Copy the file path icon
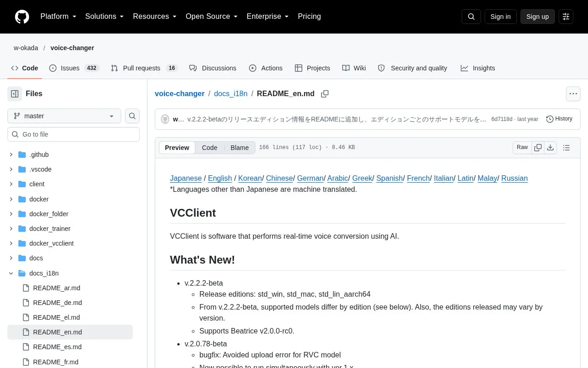Viewport: 588px width, 368px height. pos(325,94)
